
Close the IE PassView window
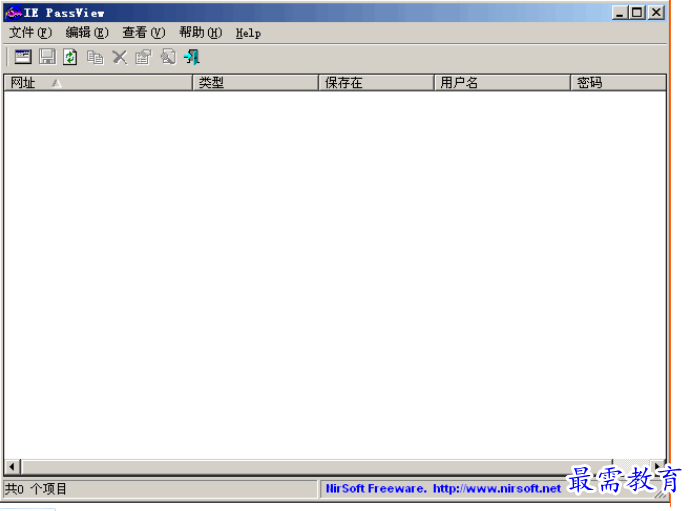point(656,12)
